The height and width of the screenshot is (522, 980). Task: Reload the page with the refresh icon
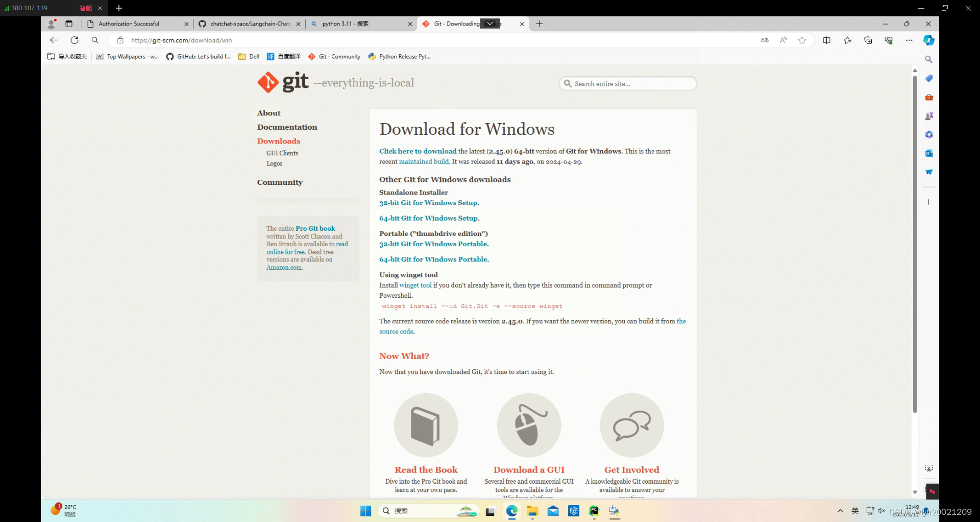(75, 40)
